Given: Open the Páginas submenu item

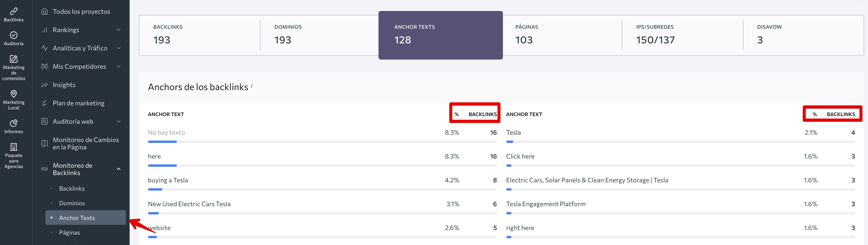Looking at the screenshot, I should click(x=70, y=232).
